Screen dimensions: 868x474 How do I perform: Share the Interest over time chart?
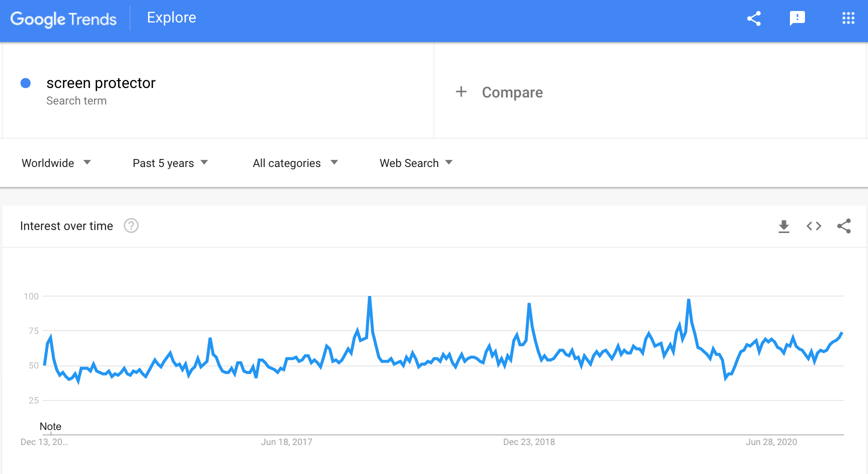pyautogui.click(x=844, y=226)
